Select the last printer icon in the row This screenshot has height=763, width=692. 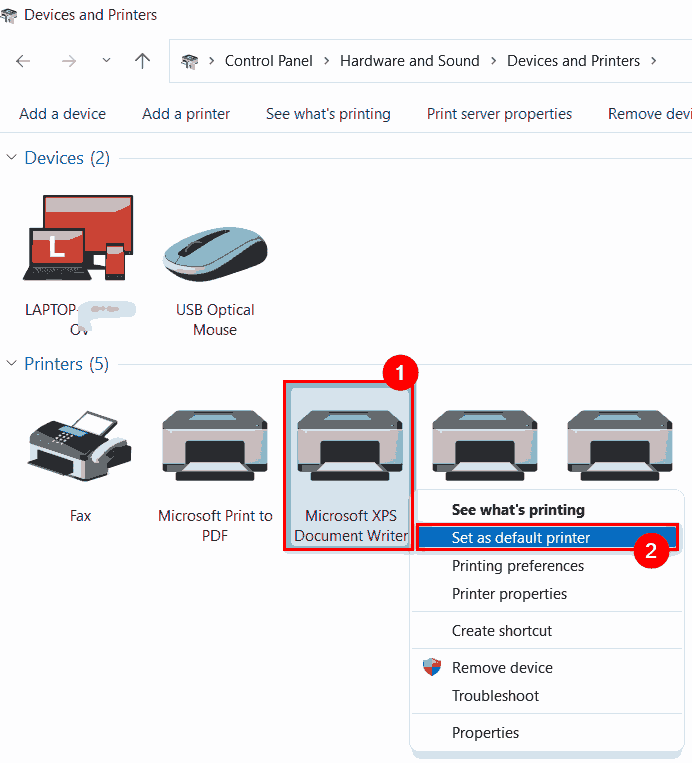click(620, 446)
